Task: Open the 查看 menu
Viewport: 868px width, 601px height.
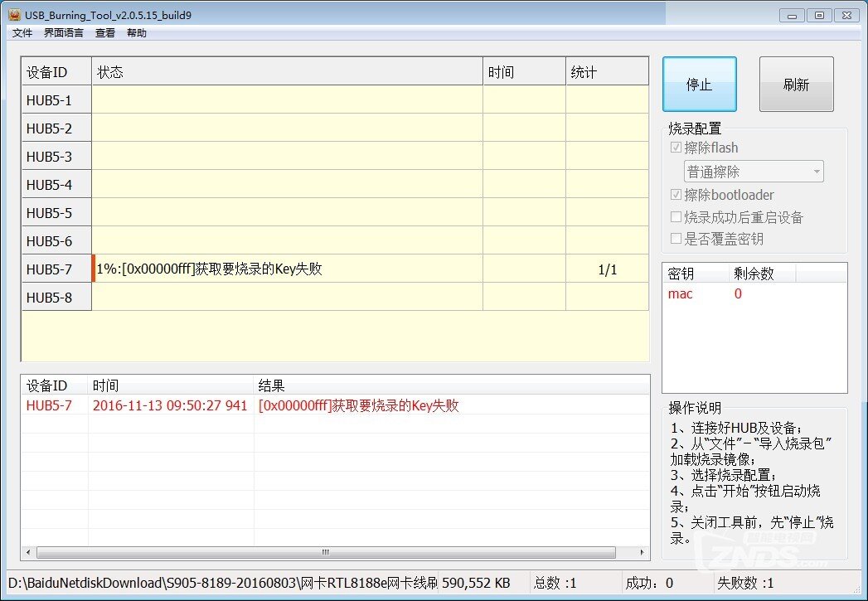Action: click(x=105, y=33)
